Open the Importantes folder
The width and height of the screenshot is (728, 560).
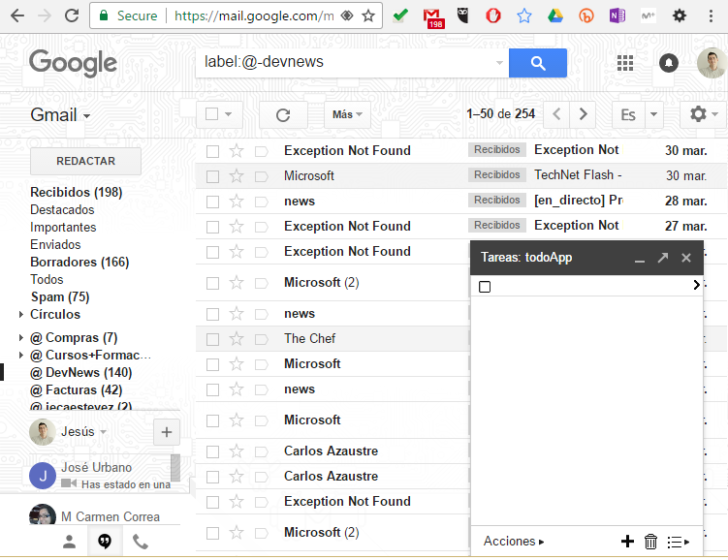(x=63, y=228)
